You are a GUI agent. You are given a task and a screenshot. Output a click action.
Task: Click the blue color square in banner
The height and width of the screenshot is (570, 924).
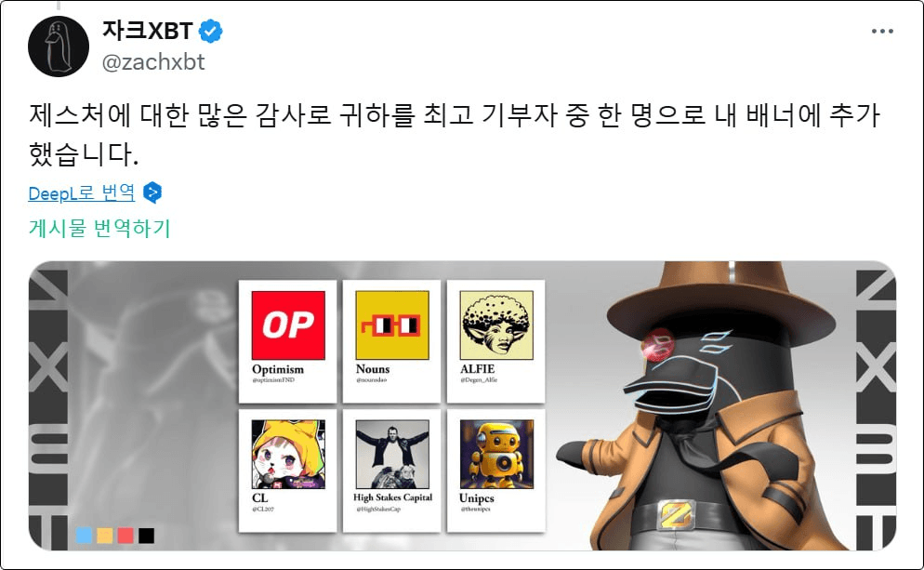(85, 536)
